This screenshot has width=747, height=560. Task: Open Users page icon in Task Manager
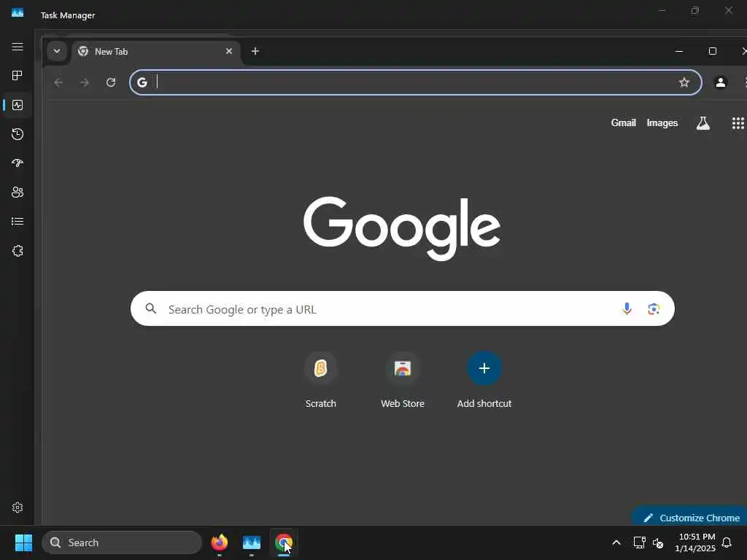pos(18,192)
